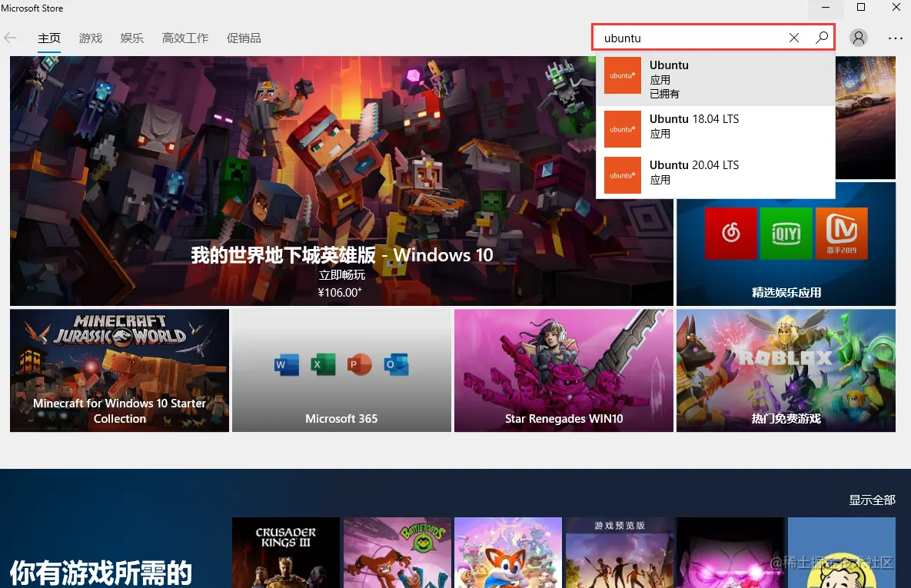This screenshot has width=911, height=588.
Task: Click the 显示全部 link
Action: coord(872,500)
